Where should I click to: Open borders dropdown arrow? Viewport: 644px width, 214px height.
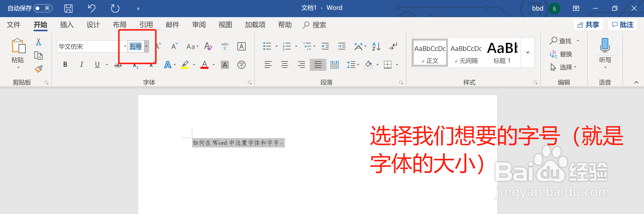tap(397, 65)
